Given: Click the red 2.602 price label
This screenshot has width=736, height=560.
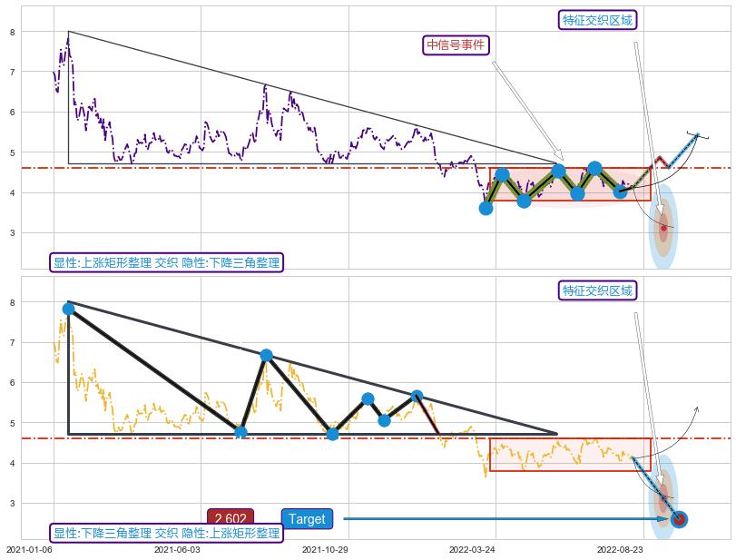Looking at the screenshot, I should coord(231,519).
